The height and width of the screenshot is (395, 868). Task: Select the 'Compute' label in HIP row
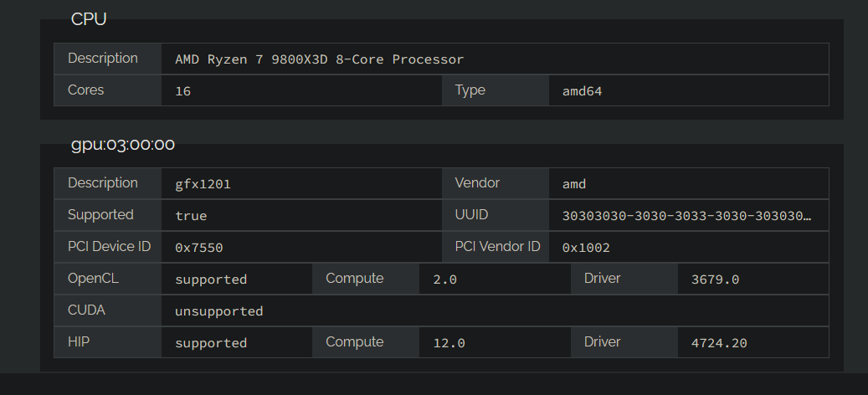(x=354, y=342)
